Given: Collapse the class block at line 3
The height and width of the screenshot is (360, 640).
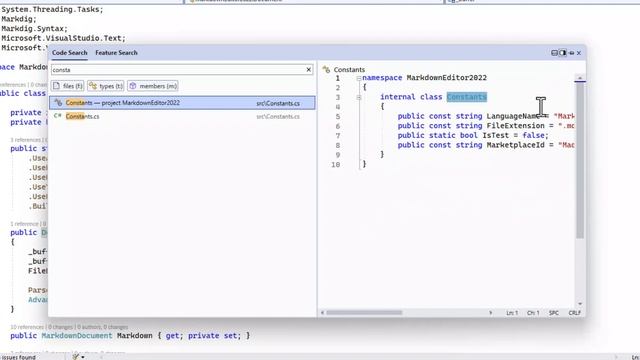Looking at the screenshot, I should pos(359,98).
